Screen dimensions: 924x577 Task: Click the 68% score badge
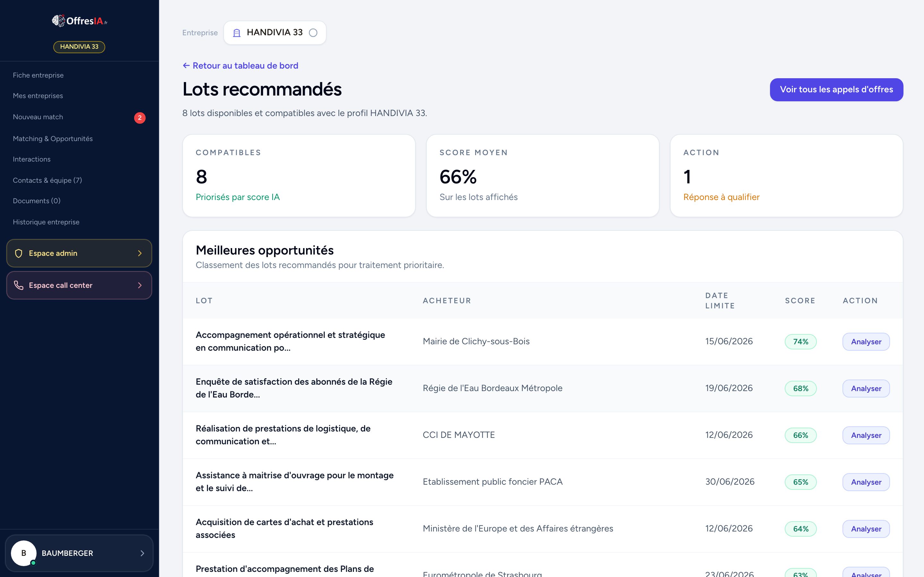coord(801,389)
